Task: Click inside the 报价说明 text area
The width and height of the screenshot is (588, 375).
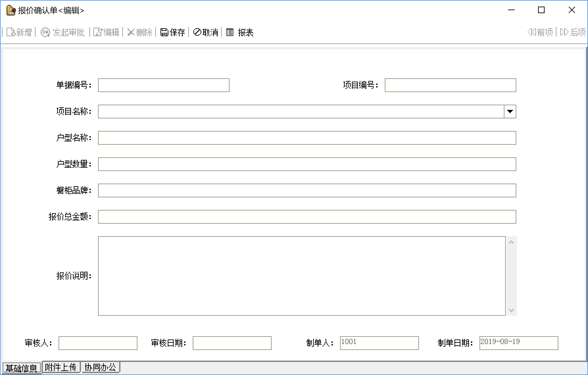Action: [x=302, y=276]
